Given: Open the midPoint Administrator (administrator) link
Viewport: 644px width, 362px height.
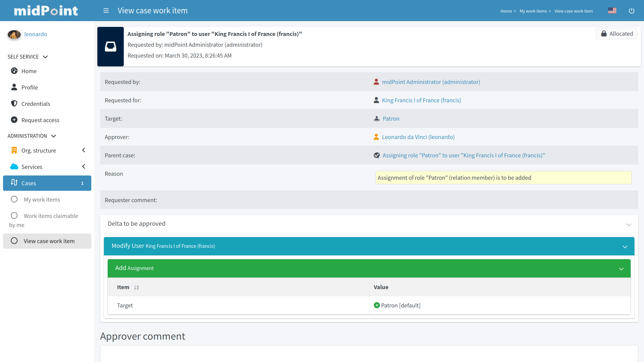Looking at the screenshot, I should click(431, 82).
